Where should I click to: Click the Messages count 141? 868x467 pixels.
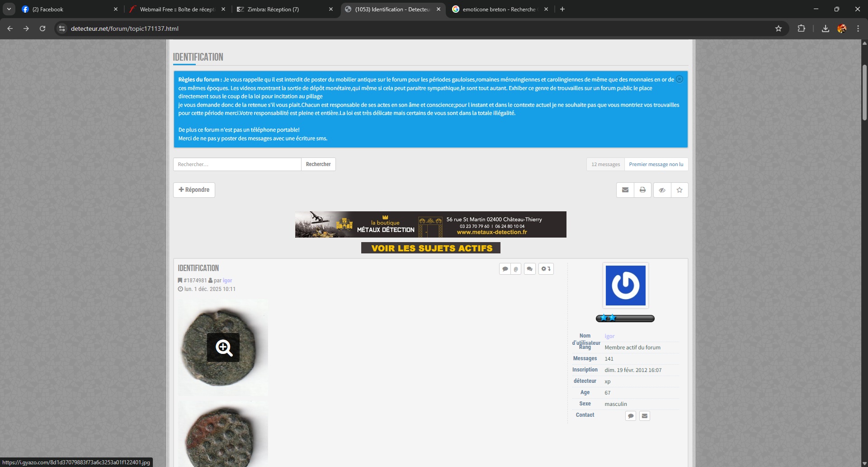tap(609, 359)
